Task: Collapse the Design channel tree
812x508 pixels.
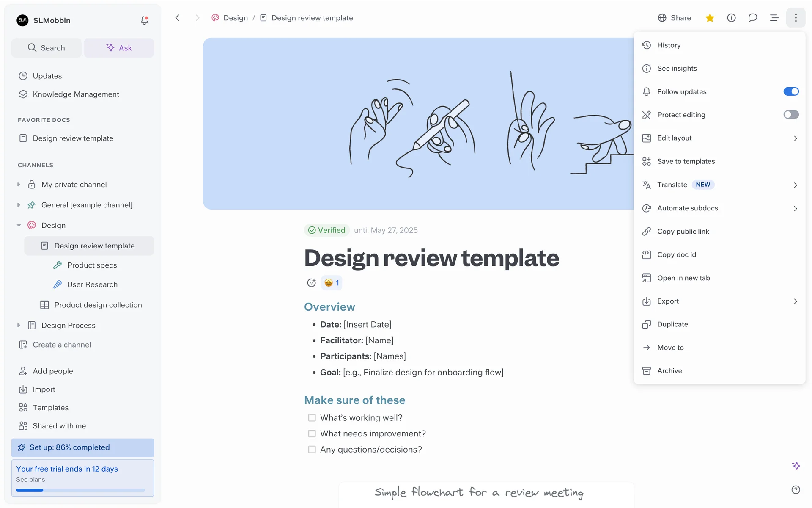Action: [19, 225]
